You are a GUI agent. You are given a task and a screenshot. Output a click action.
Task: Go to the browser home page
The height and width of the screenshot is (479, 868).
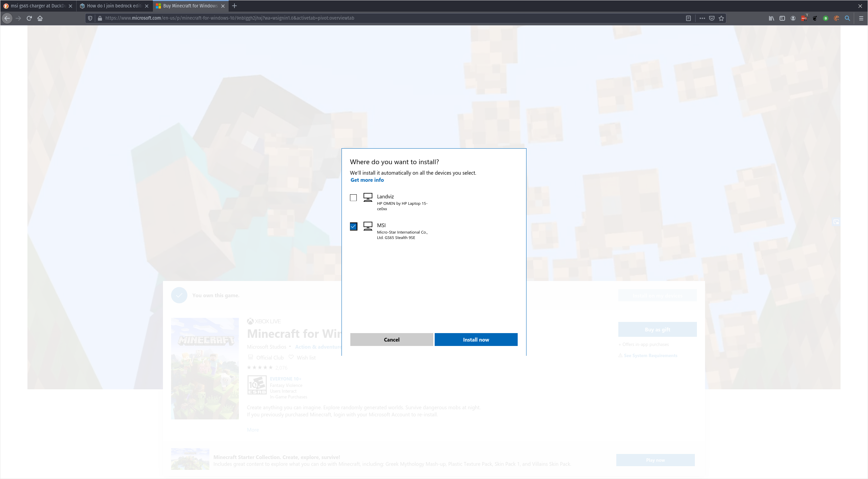40,18
